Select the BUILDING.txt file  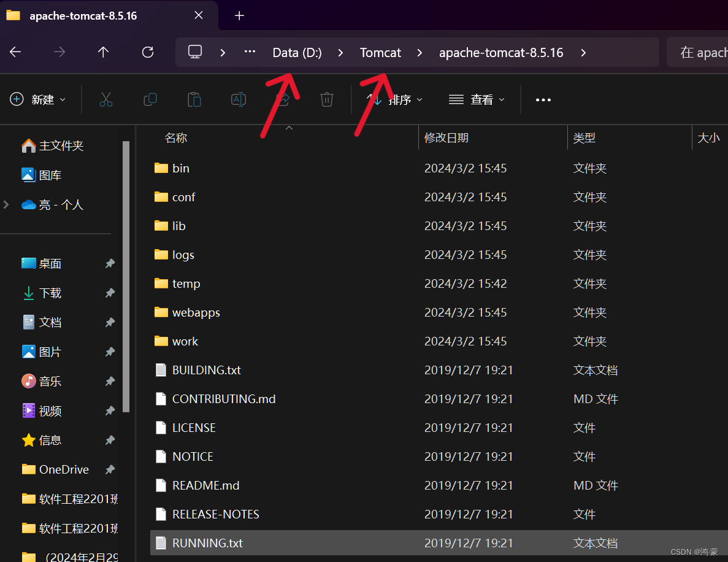coord(197,370)
